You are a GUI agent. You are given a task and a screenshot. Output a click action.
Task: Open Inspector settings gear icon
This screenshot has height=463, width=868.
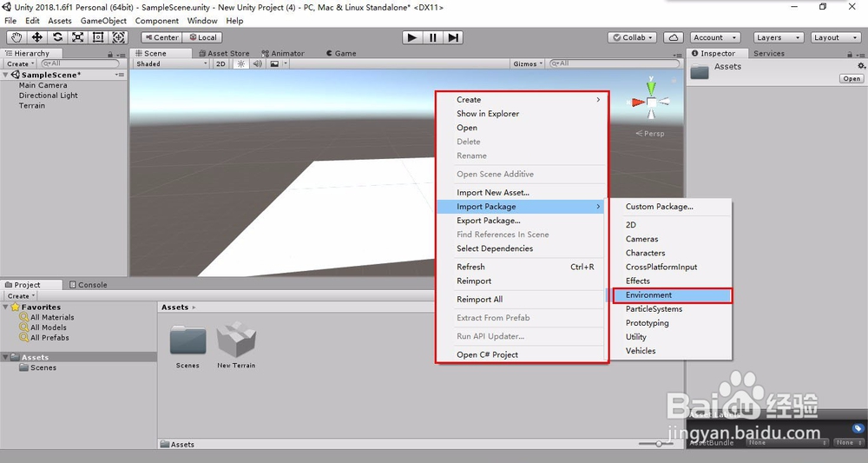[861, 66]
